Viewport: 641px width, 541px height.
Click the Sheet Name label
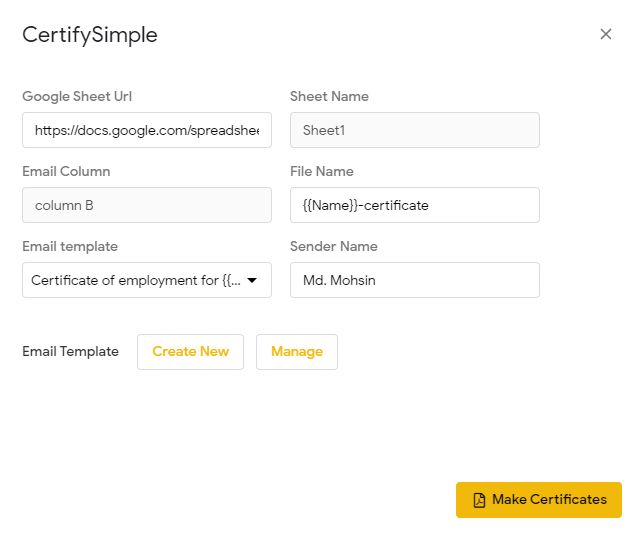click(x=329, y=97)
